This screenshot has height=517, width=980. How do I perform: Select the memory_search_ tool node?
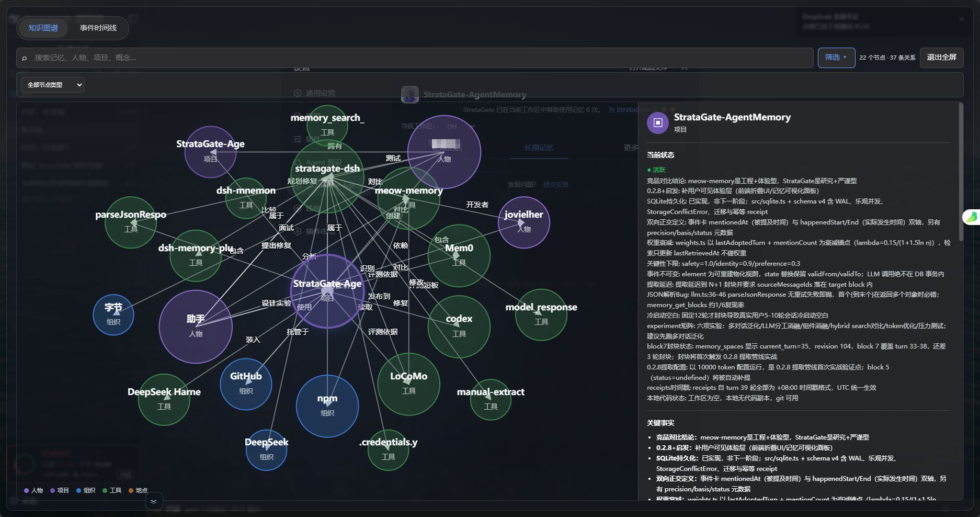[327, 125]
